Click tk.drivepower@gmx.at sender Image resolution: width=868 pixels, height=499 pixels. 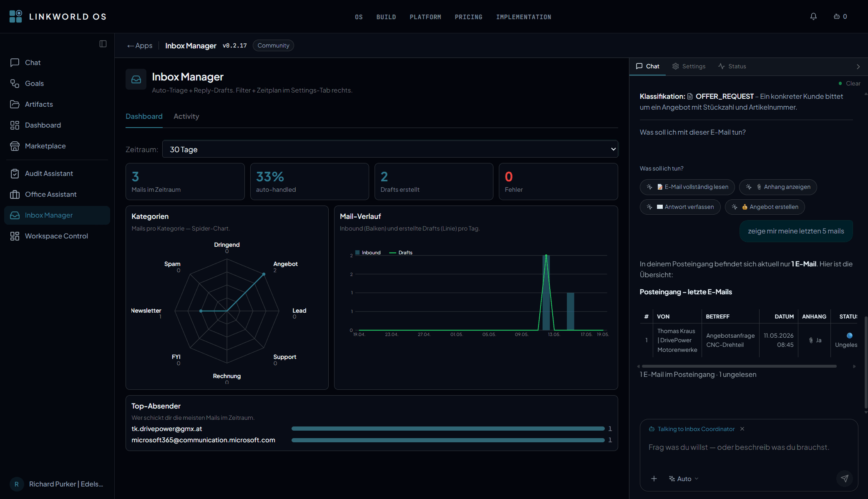point(167,429)
